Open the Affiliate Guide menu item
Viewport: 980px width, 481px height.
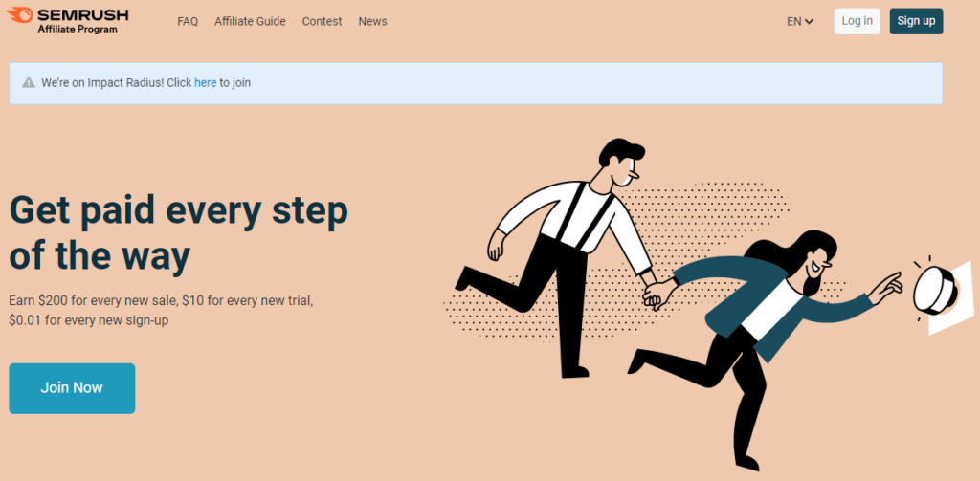click(x=250, y=21)
